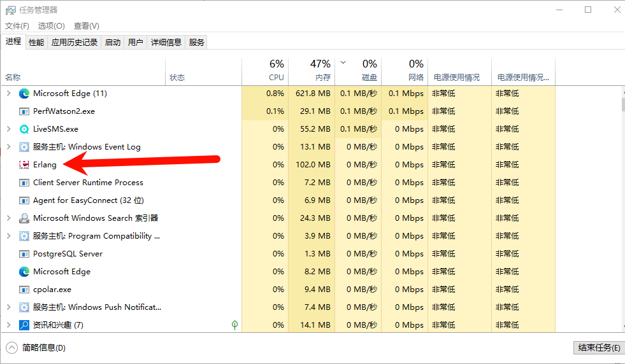Screen dimensions: 625x364
Task: Click the 资讯和兴趣 (7) search icon
Action: (x=24, y=325)
